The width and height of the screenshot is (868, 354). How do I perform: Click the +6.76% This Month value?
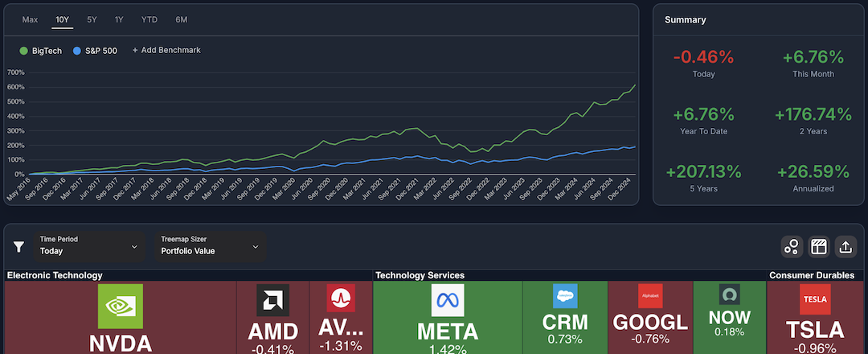point(813,56)
